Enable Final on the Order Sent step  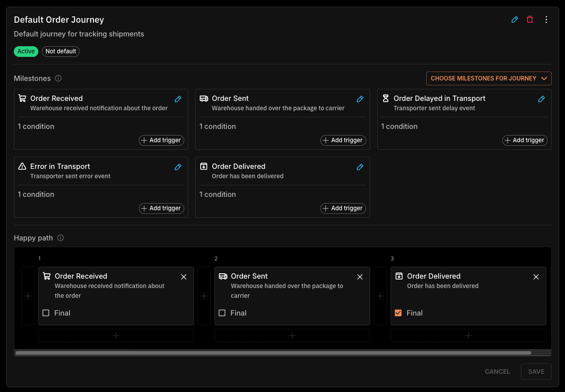pyautogui.click(x=222, y=313)
